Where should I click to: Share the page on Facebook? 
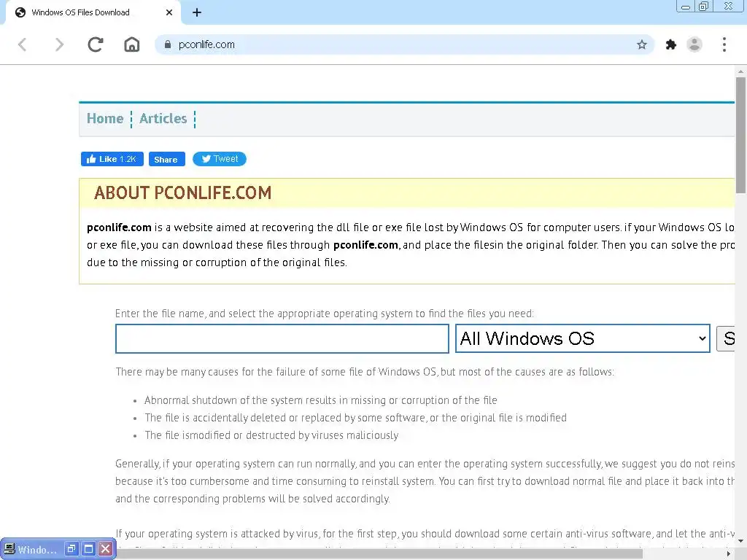tap(167, 159)
